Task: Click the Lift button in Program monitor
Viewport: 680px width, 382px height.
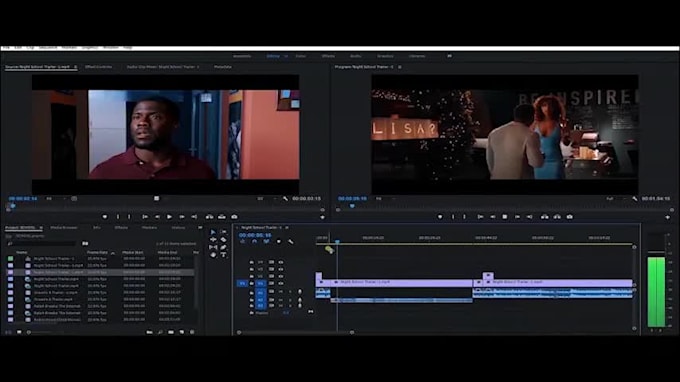Action: [x=545, y=217]
